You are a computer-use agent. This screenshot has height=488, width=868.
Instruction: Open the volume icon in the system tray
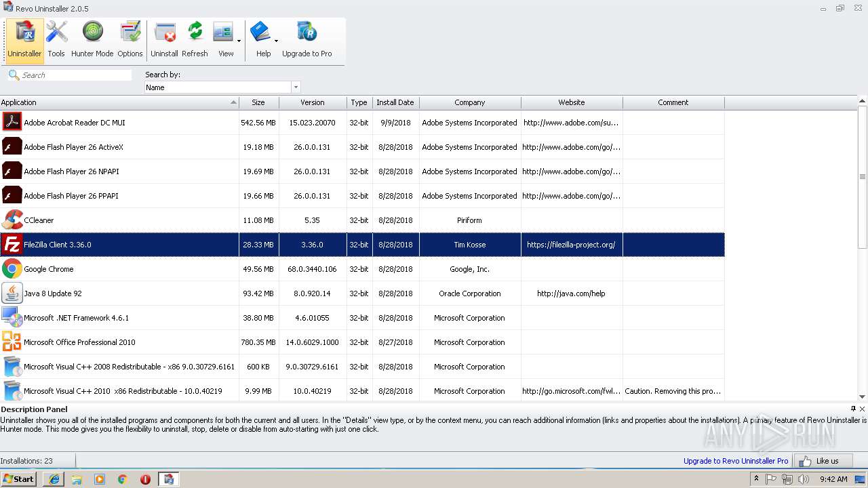804,479
